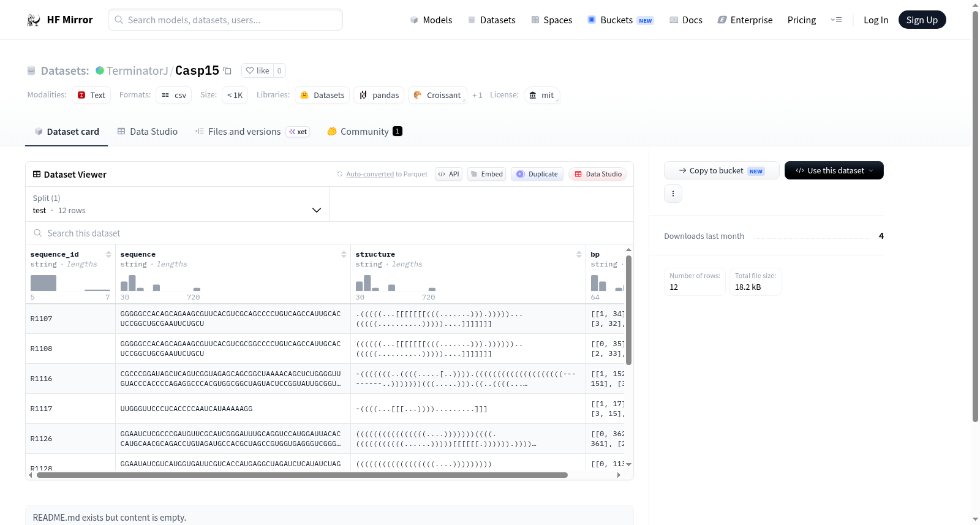The image size is (980, 525).
Task: Switch to the Data Studio tab
Action: [148, 132]
